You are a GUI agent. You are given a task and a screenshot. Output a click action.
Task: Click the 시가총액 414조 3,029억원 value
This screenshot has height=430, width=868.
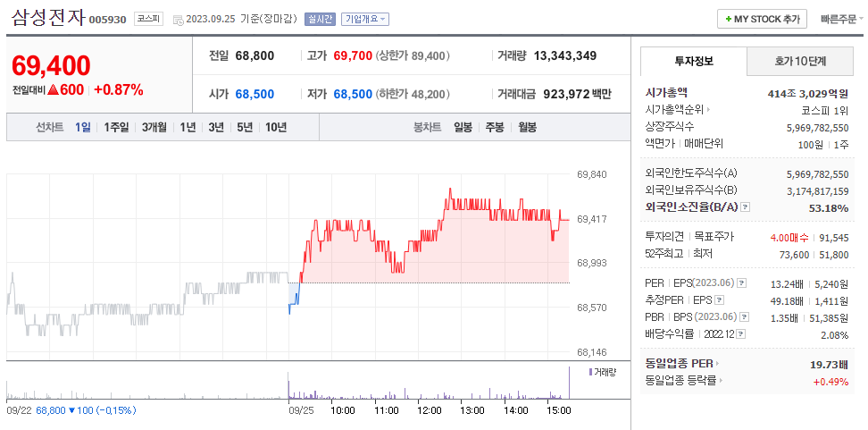[808, 93]
